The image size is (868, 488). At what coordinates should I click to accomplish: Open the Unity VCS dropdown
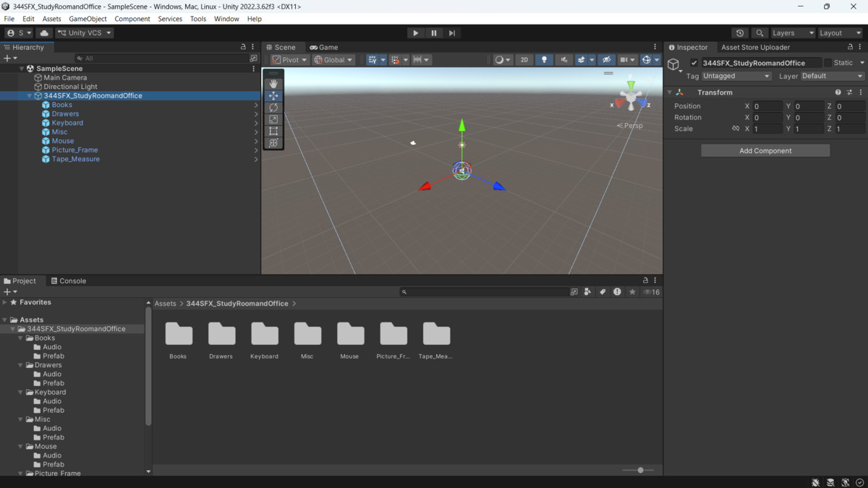(x=85, y=33)
